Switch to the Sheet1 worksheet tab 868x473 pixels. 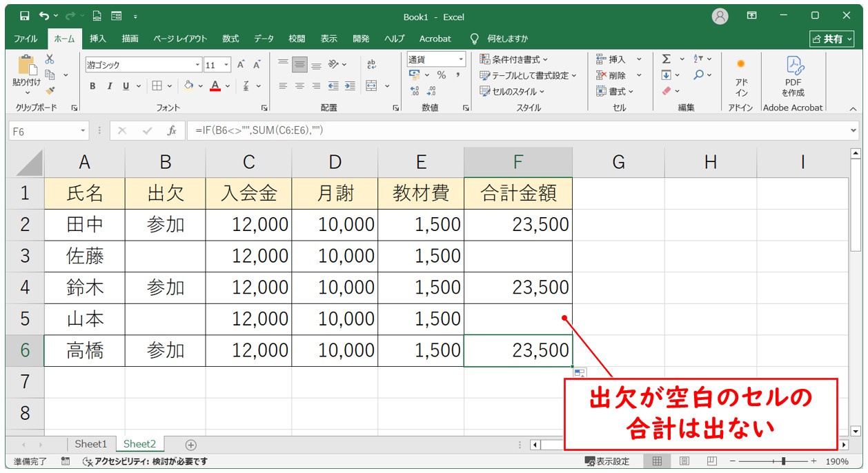(x=91, y=444)
